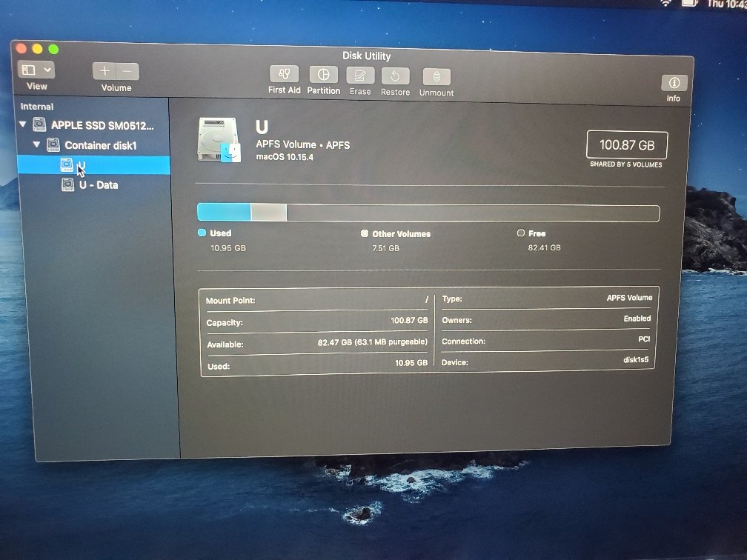Click the Available 82.47 GB row
Image resolution: width=747 pixels, height=560 pixels.
tap(317, 343)
